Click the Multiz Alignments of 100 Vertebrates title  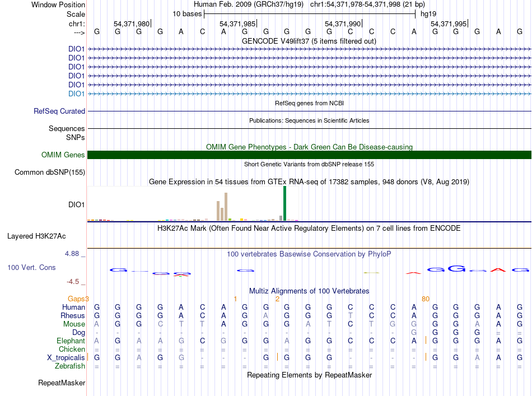click(309, 291)
